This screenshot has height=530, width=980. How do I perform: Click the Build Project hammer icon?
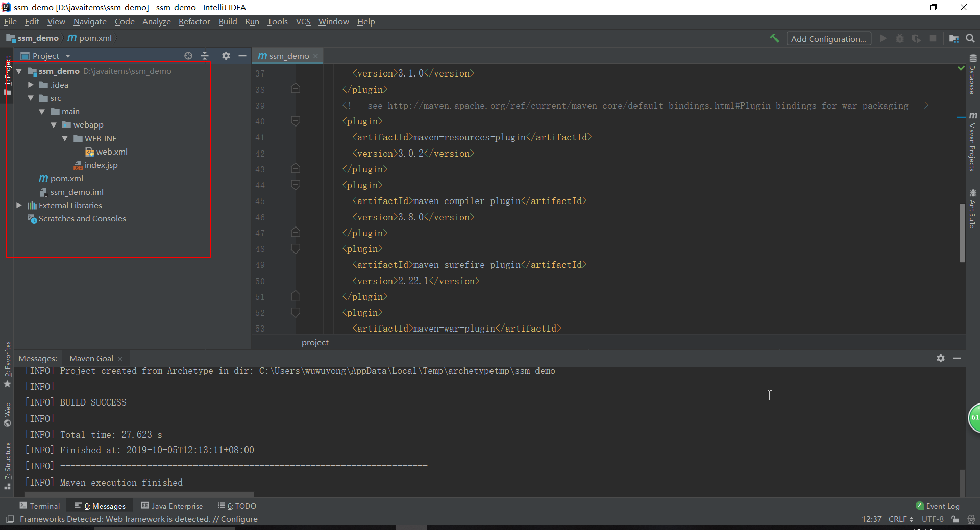click(x=774, y=38)
